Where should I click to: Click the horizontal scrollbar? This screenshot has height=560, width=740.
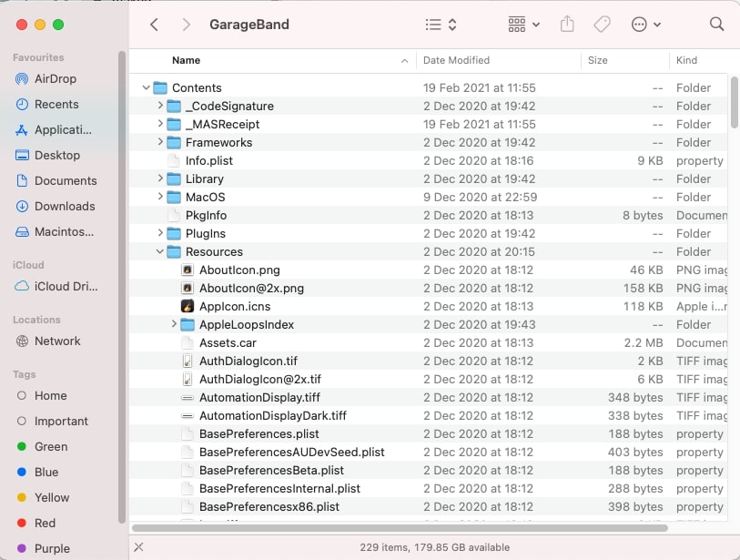tap(400, 528)
